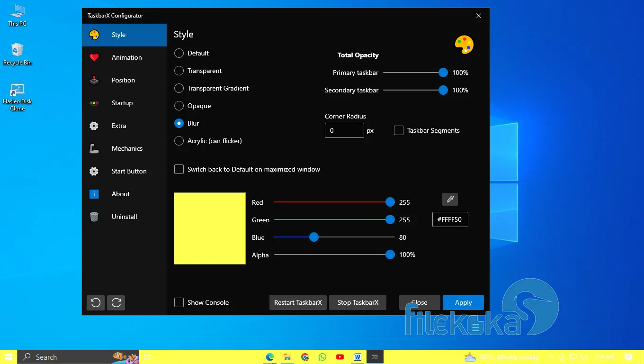
Task: Click the two-arrow refresh button at bottom left
Action: pyautogui.click(x=116, y=302)
